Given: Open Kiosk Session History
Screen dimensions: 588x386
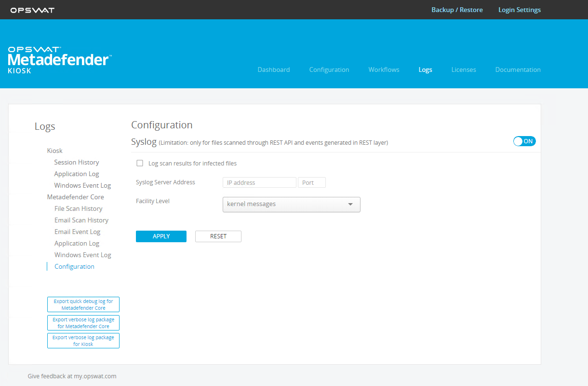Looking at the screenshot, I should coord(77,162).
